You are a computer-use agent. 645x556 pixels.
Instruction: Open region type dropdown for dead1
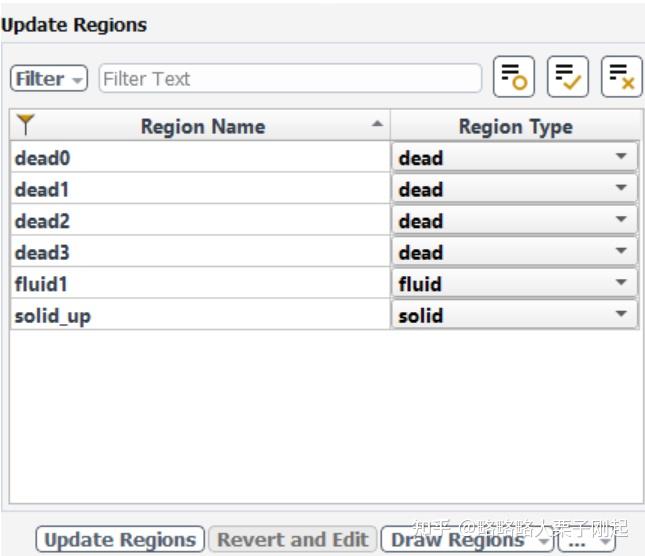pyautogui.click(x=515, y=189)
